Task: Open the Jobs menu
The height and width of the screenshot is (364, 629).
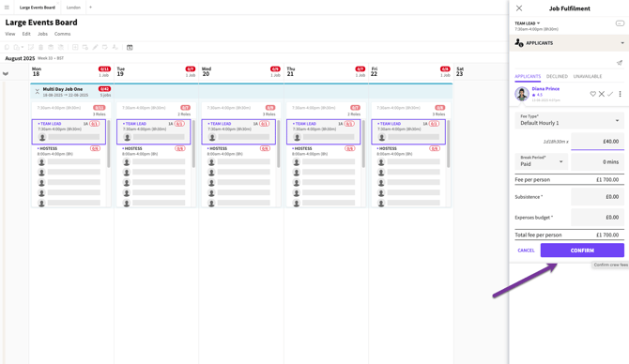Action: pos(42,34)
